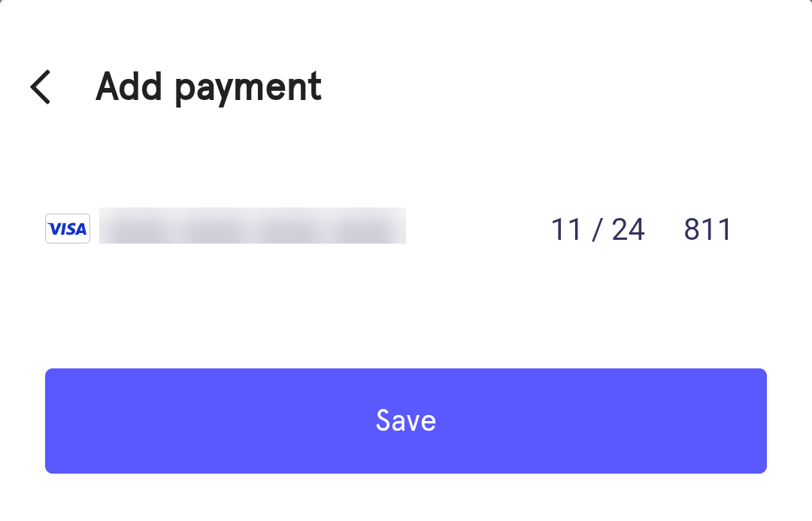Open the previous screen via the back arrow
Screen dimensions: 812x521
point(40,86)
